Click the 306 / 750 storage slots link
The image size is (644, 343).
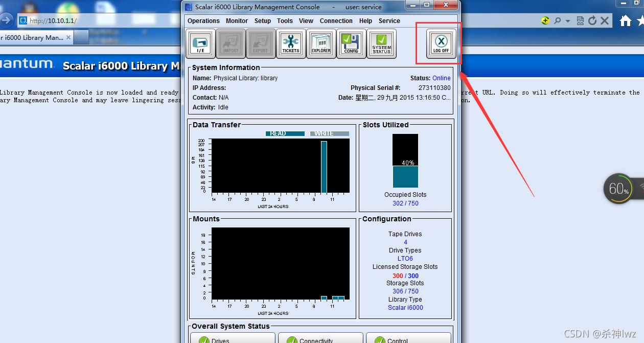(x=405, y=291)
